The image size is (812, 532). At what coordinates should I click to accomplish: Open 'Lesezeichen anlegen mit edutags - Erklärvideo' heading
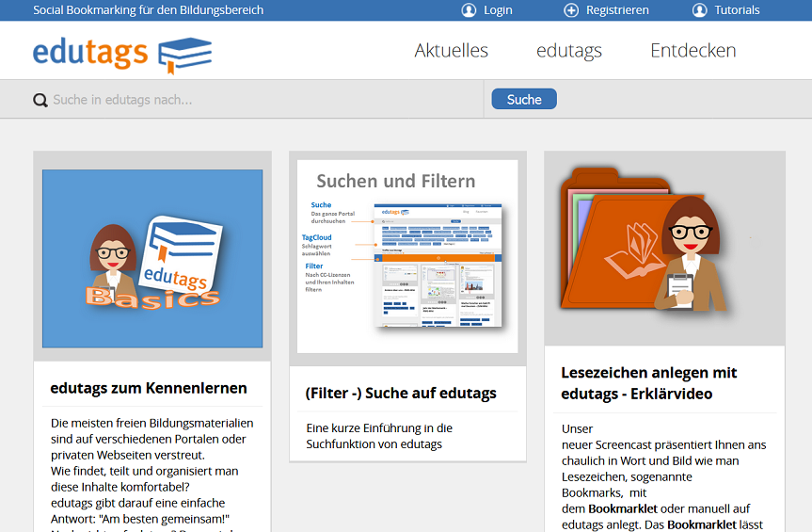[649, 383]
